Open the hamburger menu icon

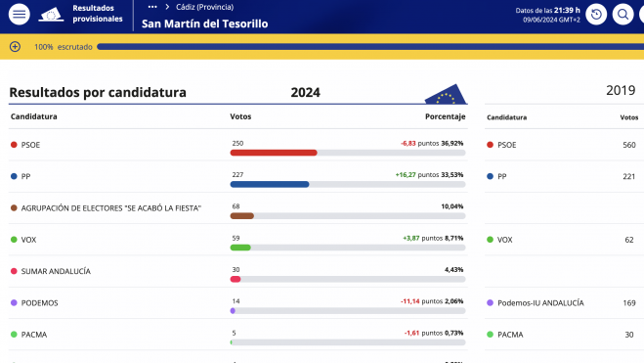pyautogui.click(x=19, y=15)
